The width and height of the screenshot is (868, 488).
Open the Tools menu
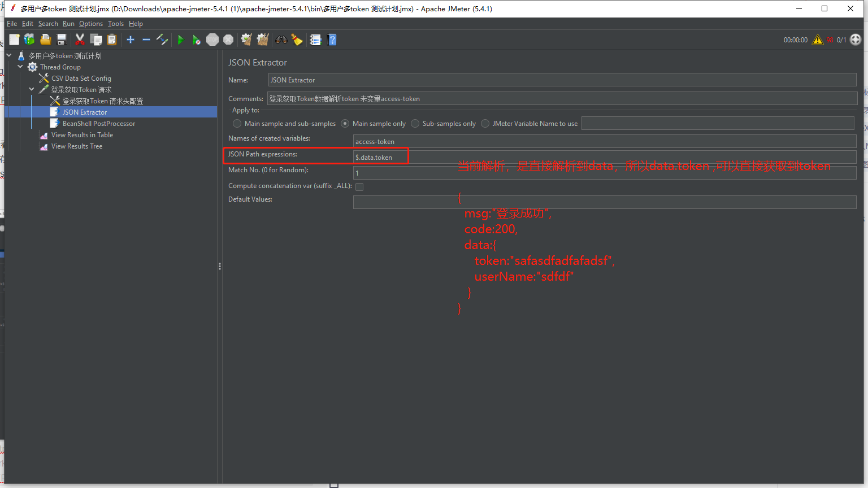tap(116, 24)
